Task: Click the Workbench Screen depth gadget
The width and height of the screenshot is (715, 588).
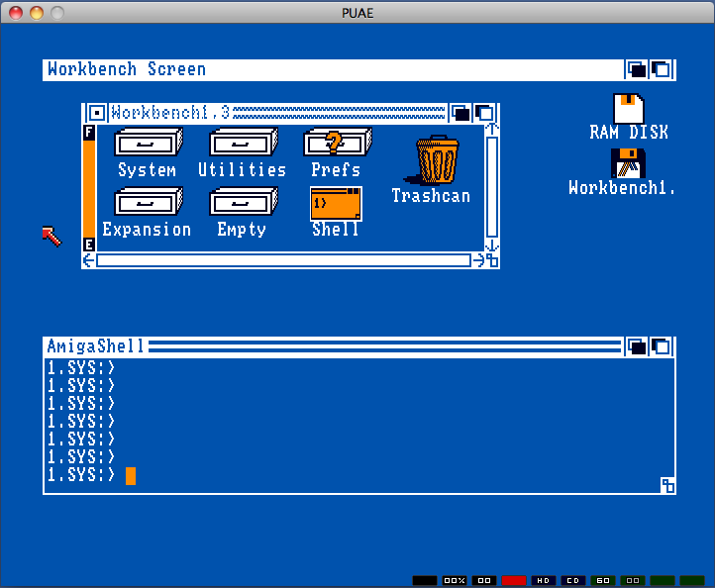Action: coord(662,69)
